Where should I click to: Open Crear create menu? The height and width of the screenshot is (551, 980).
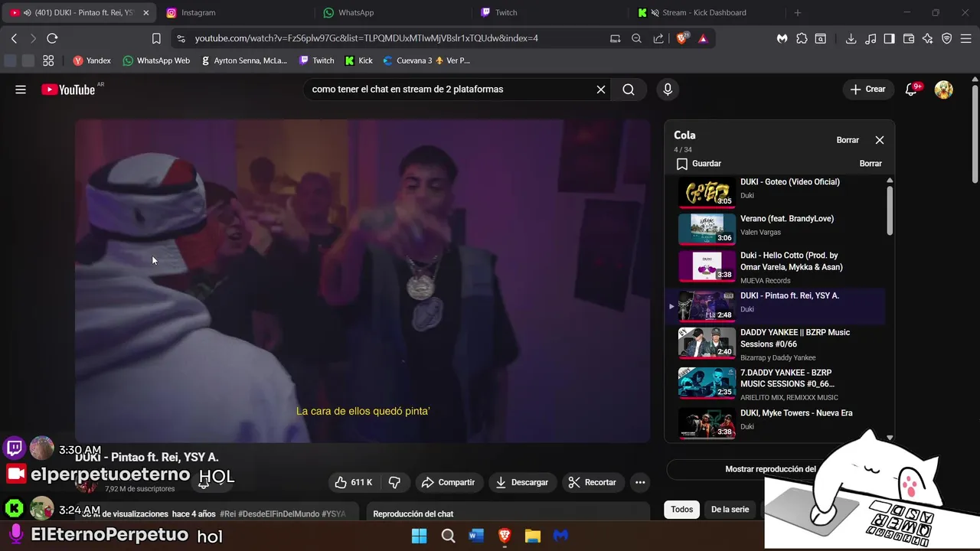(867, 90)
